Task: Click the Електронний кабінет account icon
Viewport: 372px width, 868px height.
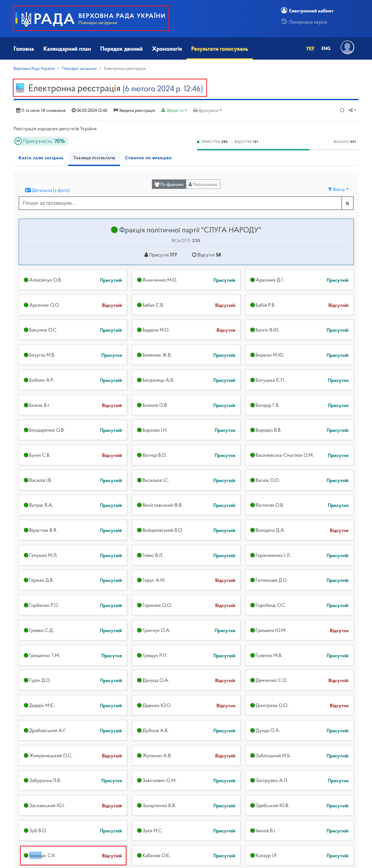Action: coord(284,10)
